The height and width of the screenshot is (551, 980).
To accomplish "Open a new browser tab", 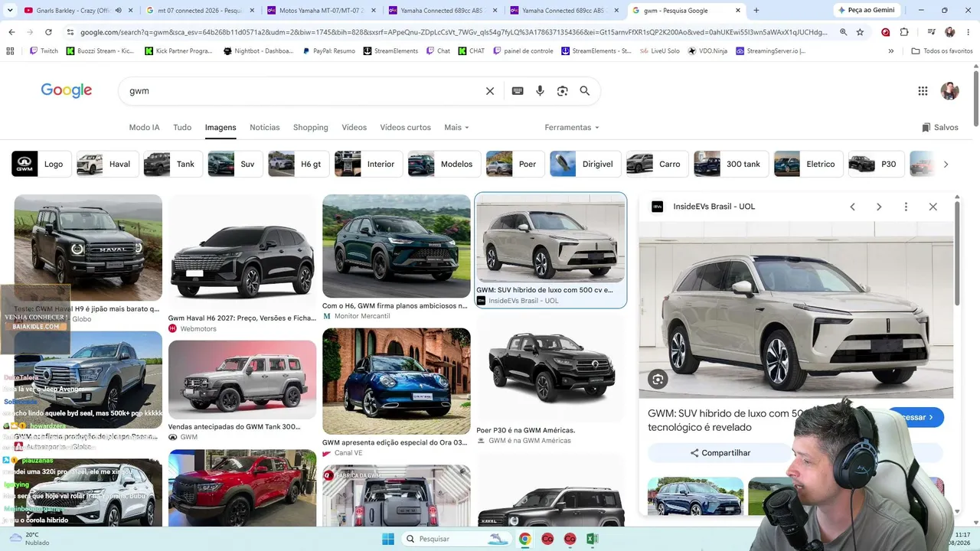I will pyautogui.click(x=756, y=11).
